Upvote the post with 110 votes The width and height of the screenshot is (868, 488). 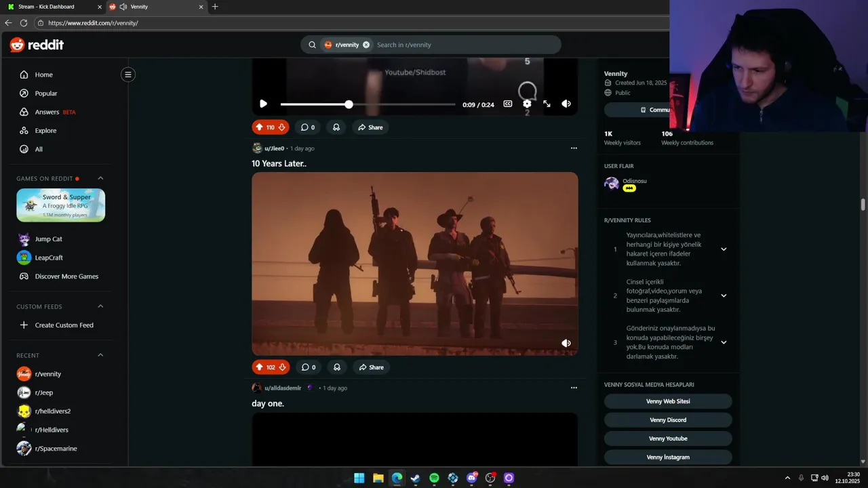[259, 127]
